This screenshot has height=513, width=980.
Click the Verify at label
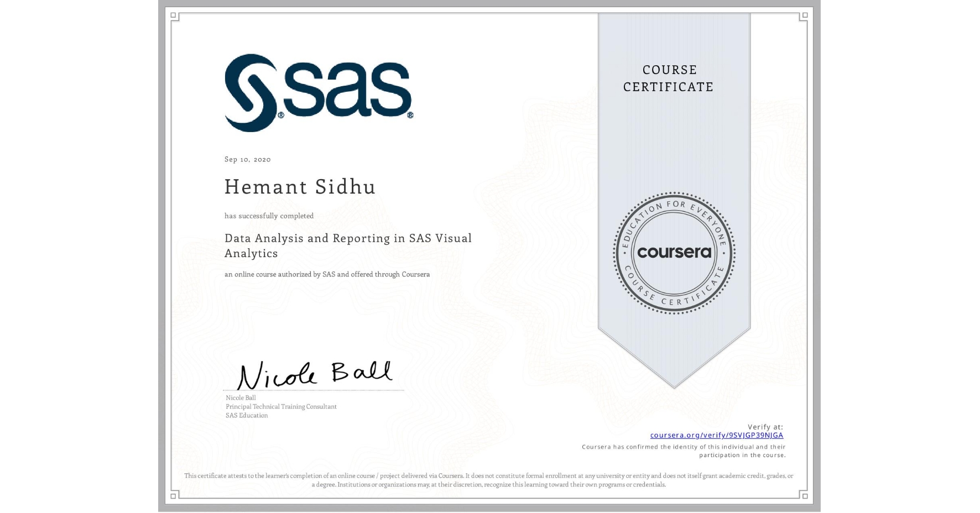pos(765,426)
